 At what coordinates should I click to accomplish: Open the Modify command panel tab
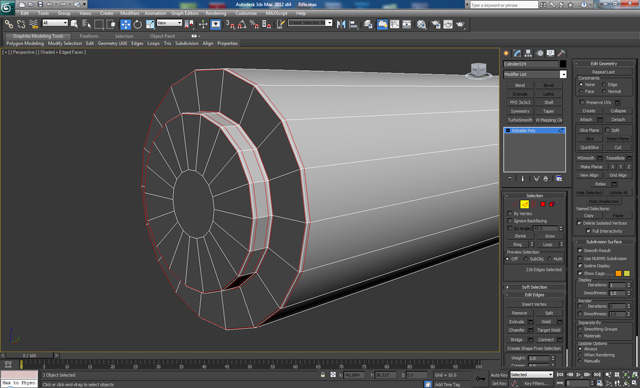(518, 53)
